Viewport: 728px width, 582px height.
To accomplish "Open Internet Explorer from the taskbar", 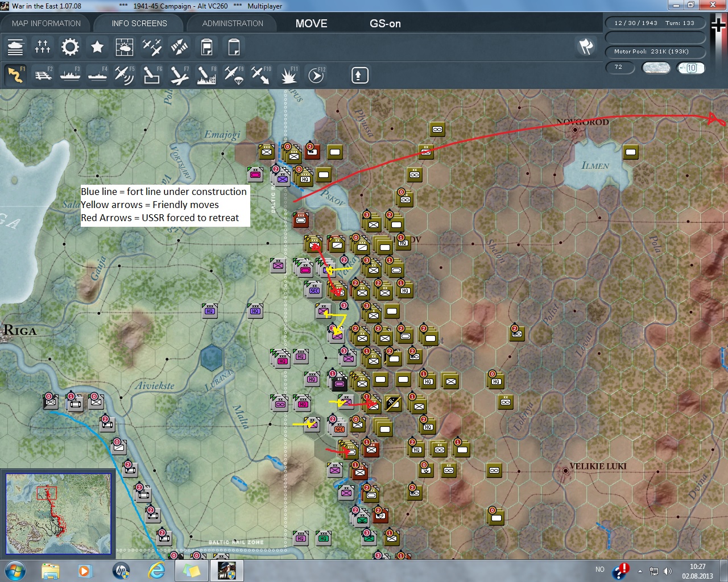I will pyautogui.click(x=156, y=570).
